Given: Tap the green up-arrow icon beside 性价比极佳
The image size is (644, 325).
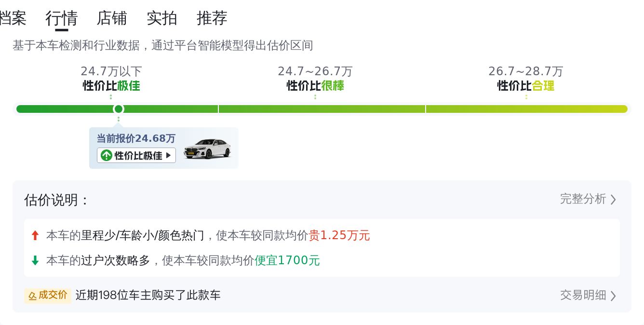Looking at the screenshot, I should tap(106, 155).
